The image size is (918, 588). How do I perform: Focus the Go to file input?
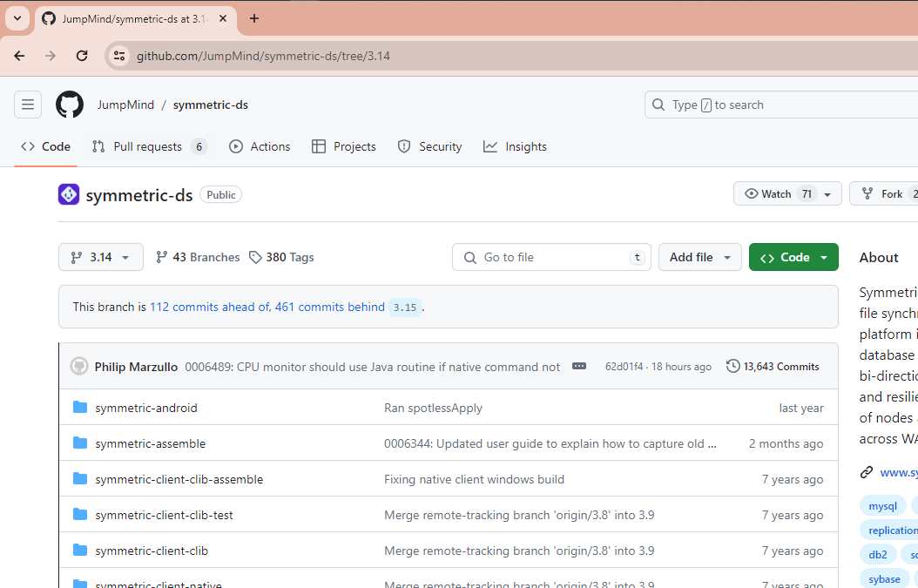click(x=551, y=257)
